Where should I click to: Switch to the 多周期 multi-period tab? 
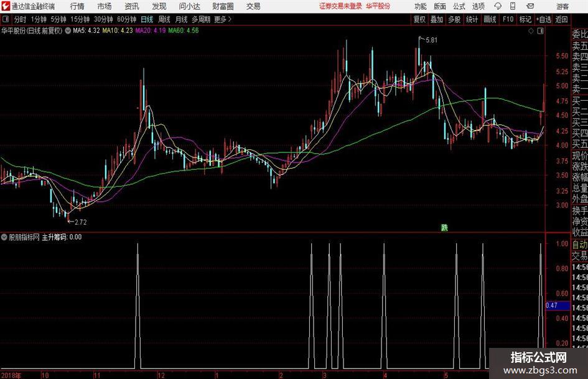[201, 19]
